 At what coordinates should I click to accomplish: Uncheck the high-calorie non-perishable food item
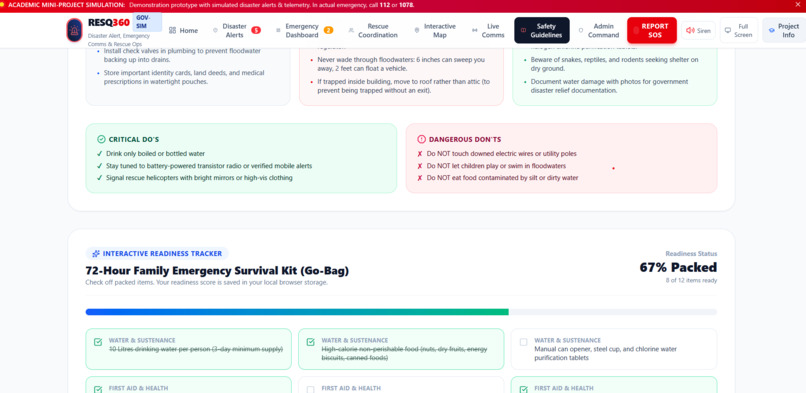coord(310,342)
